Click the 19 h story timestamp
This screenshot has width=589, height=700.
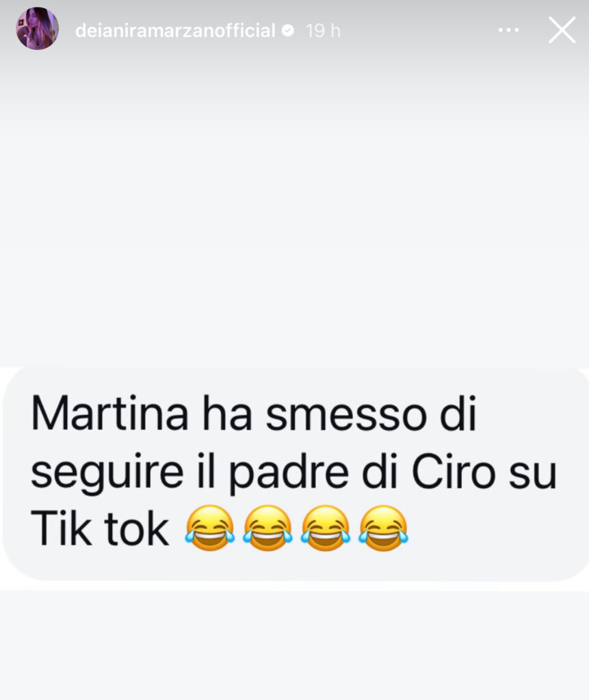(323, 31)
